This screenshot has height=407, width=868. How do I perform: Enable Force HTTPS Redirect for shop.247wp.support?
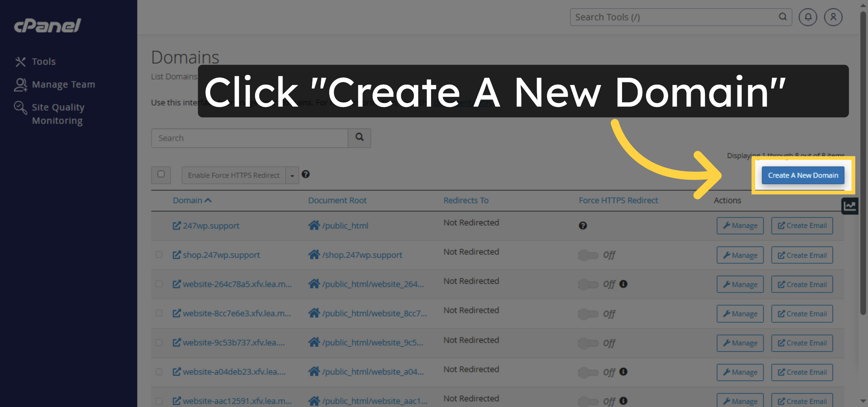588,255
